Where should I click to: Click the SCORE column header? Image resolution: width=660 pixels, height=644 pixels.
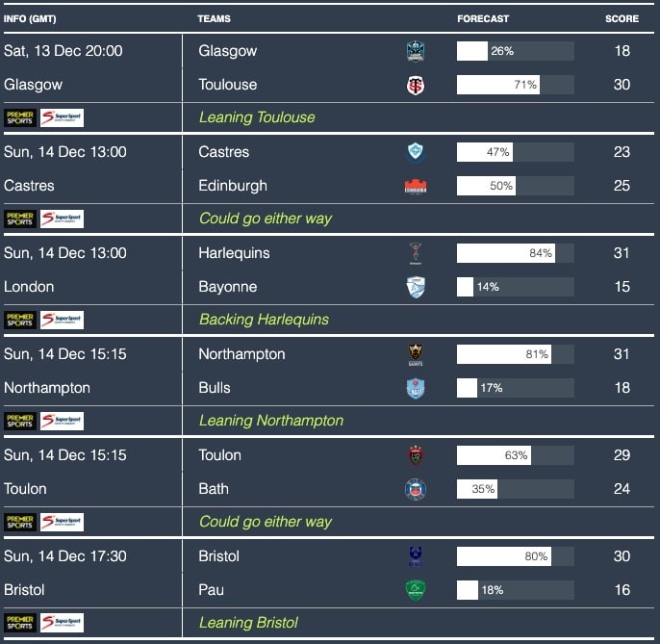coord(622,19)
